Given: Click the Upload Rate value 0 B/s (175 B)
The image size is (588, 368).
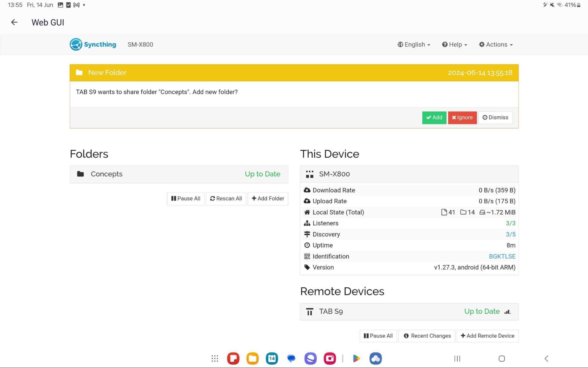Looking at the screenshot, I should click(x=497, y=201).
